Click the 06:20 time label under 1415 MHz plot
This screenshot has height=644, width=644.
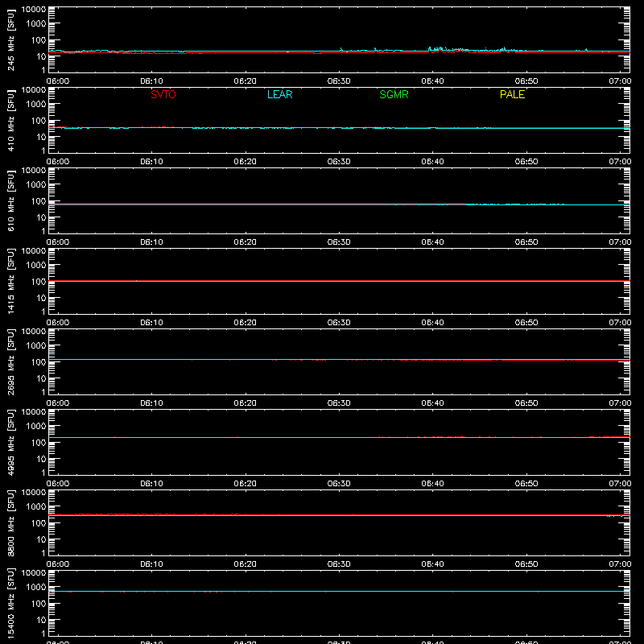pos(246,323)
